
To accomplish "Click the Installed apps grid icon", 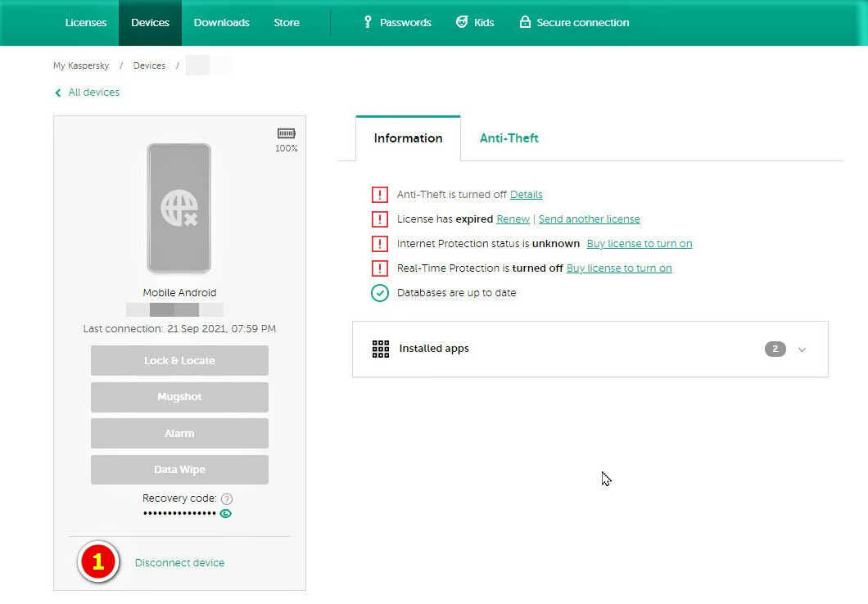I will (x=381, y=349).
